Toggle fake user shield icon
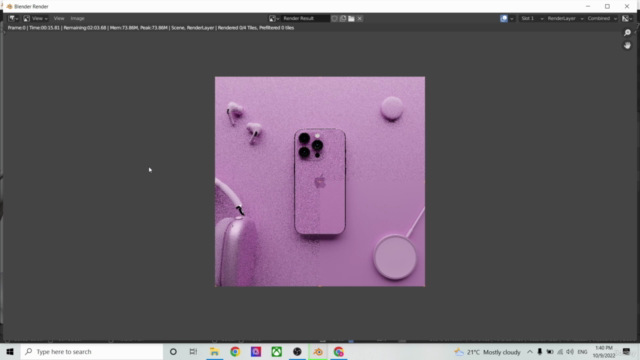The image size is (640, 360). pos(334,18)
